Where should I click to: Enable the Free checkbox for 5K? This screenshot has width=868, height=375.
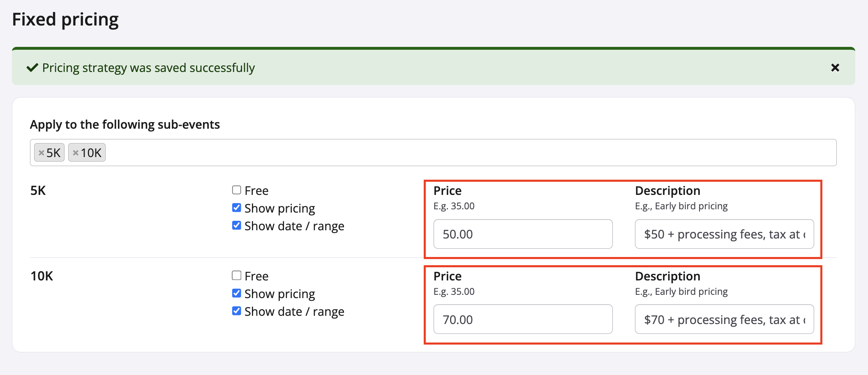click(x=236, y=190)
